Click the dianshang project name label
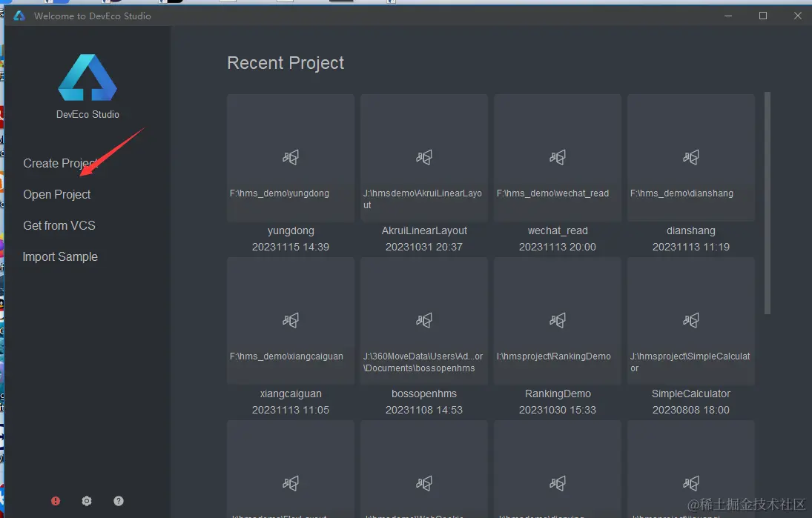 coord(691,230)
